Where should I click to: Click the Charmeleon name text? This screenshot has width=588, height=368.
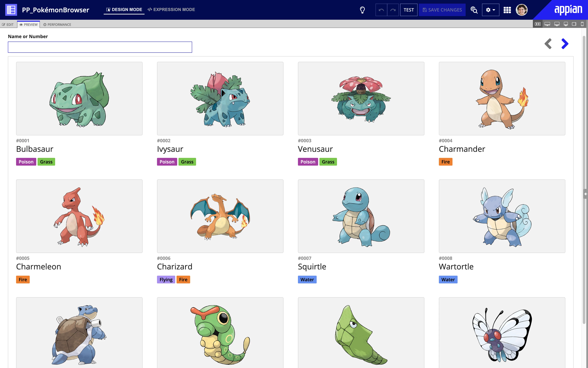(39, 267)
